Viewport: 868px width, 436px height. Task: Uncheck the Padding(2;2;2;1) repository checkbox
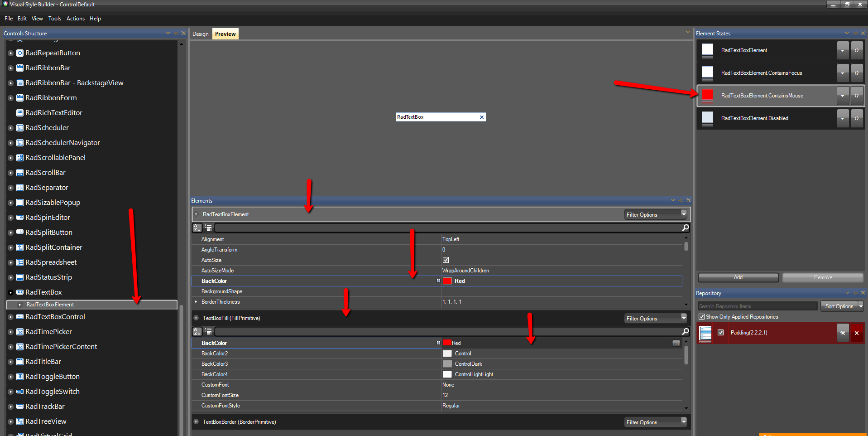pyautogui.click(x=721, y=333)
